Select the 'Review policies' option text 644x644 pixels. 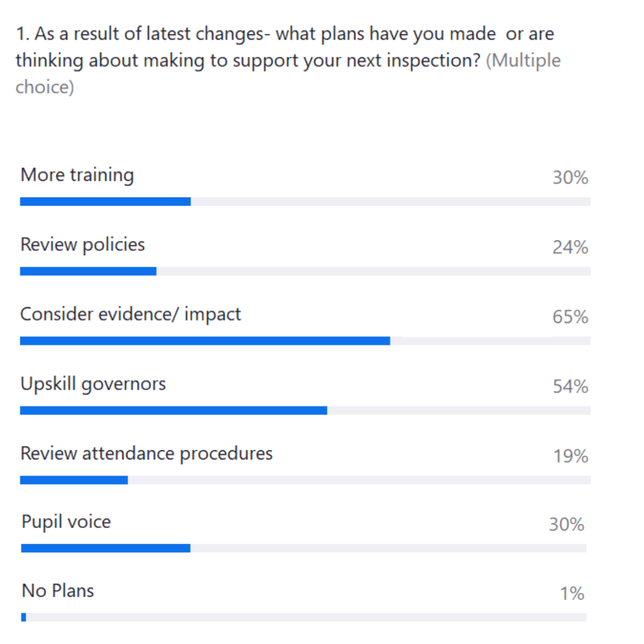pyautogui.click(x=83, y=245)
